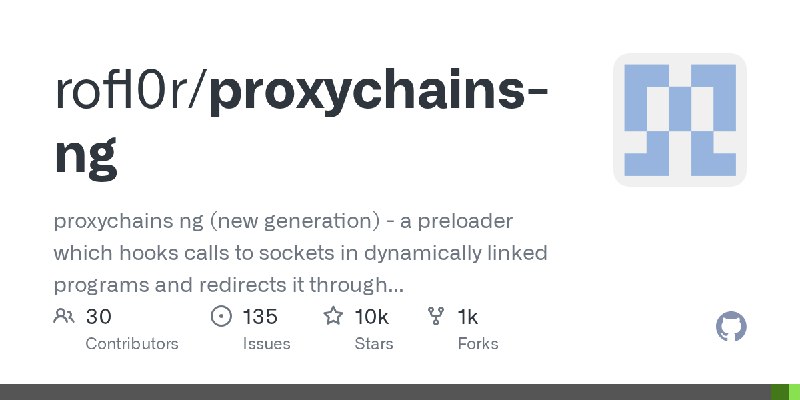Screen dimensions: 800x400
Task: Click the GitHub octocat logo
Action: click(732, 327)
